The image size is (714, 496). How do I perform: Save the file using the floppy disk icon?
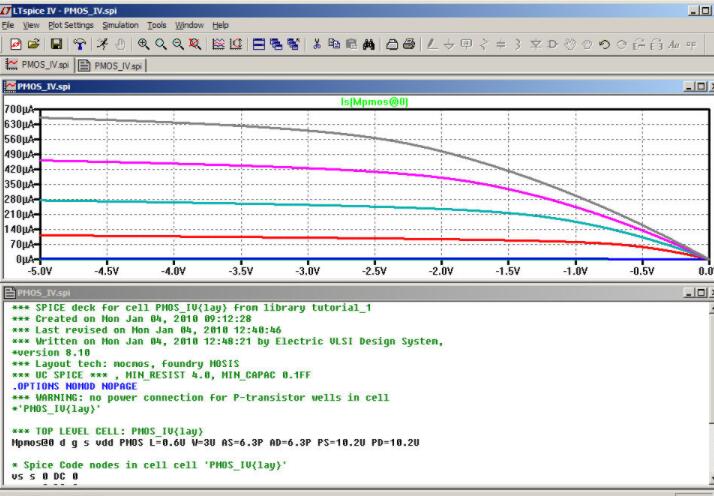56,45
